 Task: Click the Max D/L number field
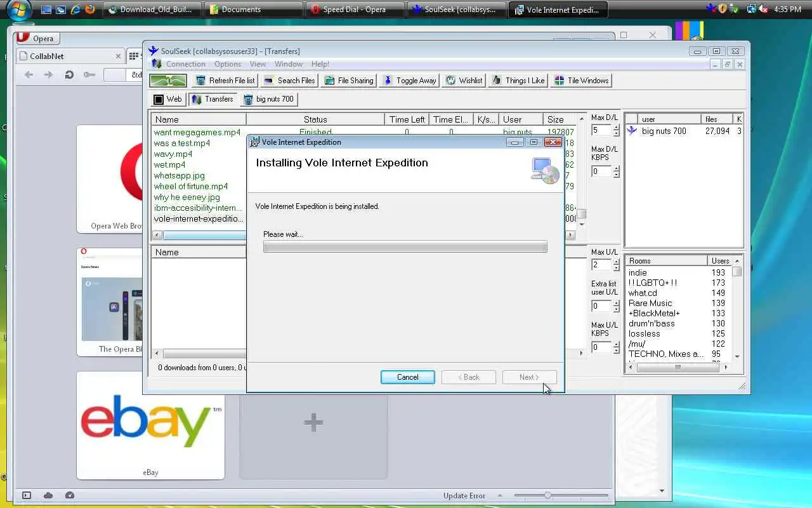tap(601, 130)
